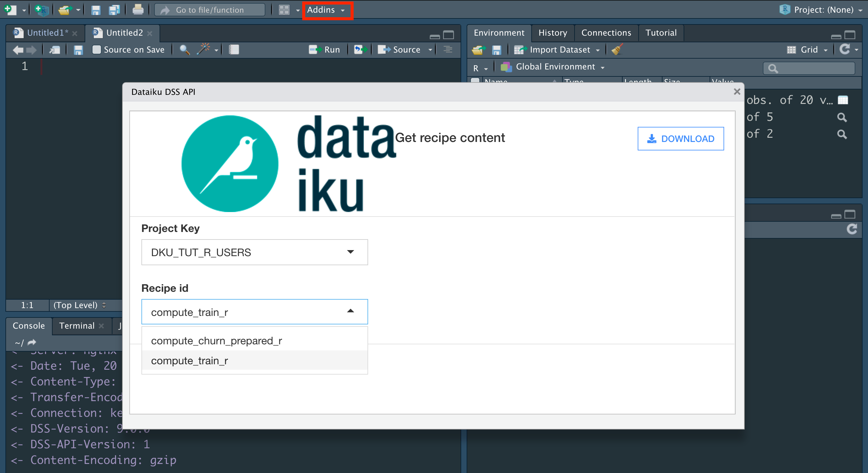Compile a report with the notebook icon
868x473 pixels.
tap(234, 50)
